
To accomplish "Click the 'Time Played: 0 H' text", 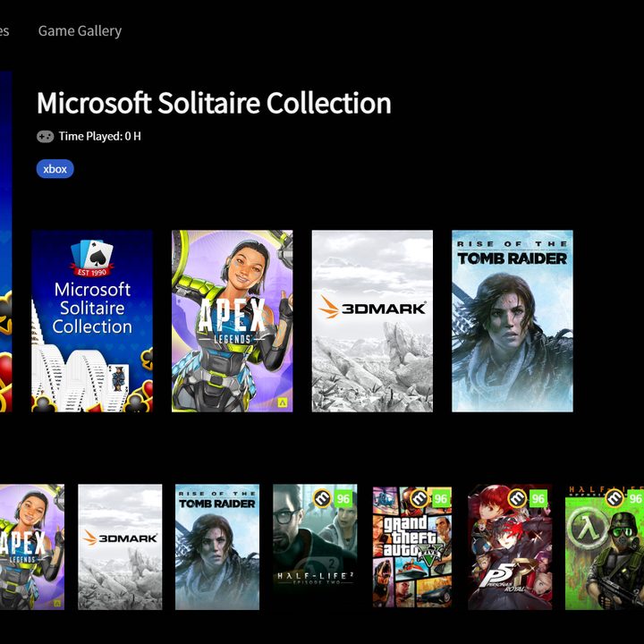I will point(100,136).
